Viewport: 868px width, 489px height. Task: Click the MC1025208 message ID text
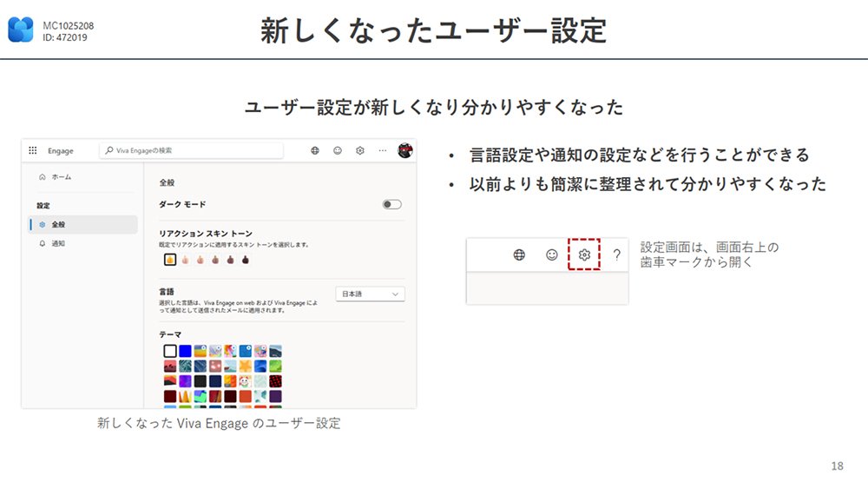[68, 25]
